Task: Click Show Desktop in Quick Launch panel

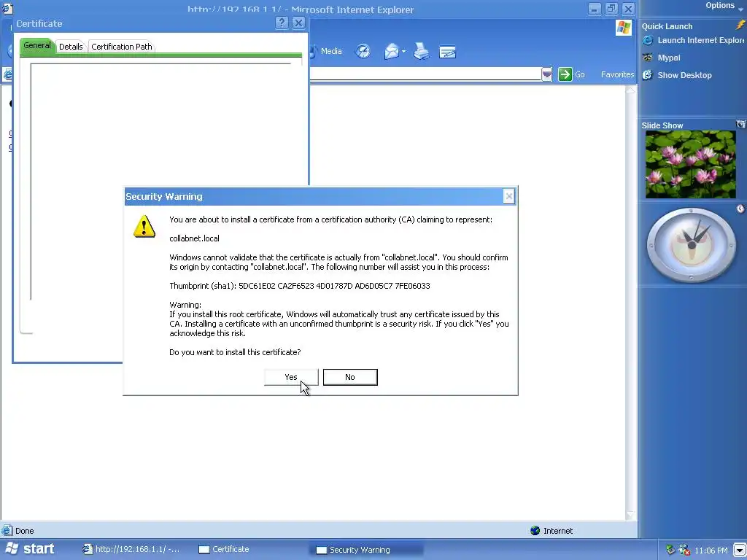Action: point(684,75)
